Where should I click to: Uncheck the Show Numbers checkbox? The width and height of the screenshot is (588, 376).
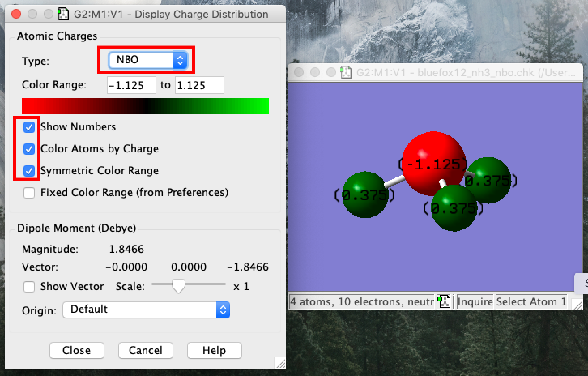[x=29, y=127]
